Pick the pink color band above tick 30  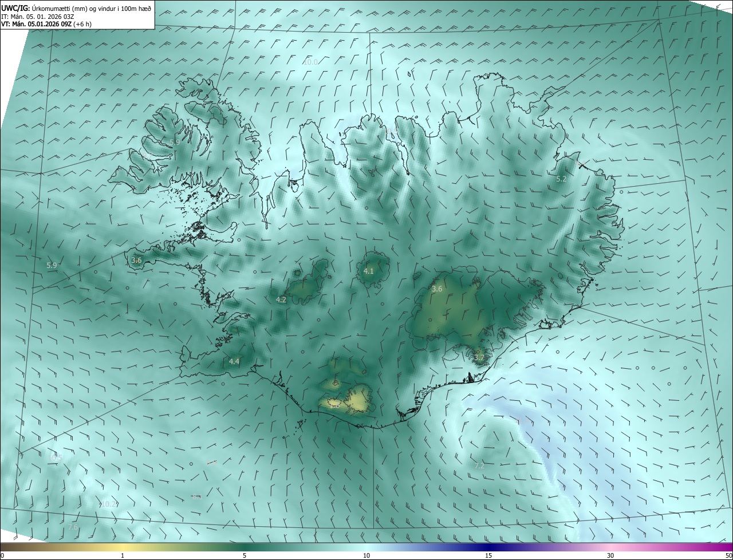tap(610, 547)
